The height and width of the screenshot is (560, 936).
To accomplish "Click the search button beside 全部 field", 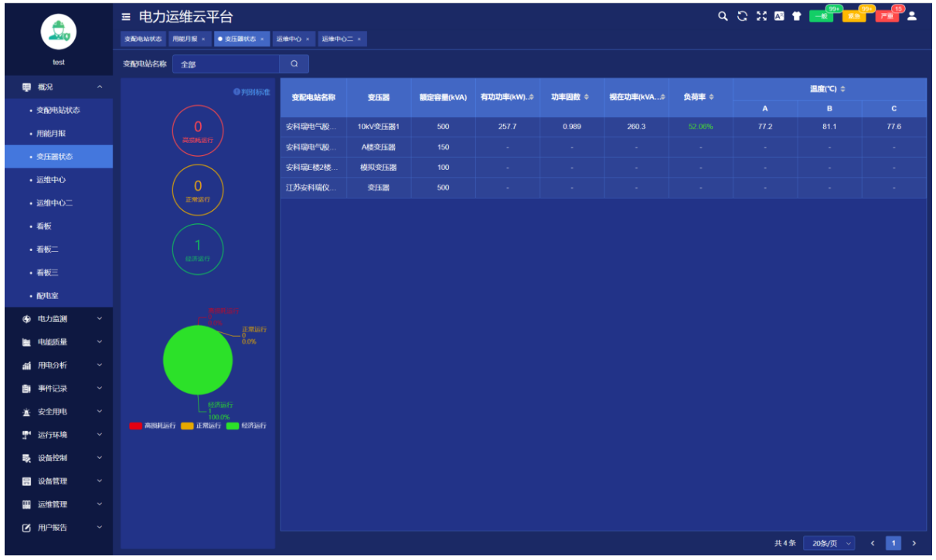I will coord(294,64).
